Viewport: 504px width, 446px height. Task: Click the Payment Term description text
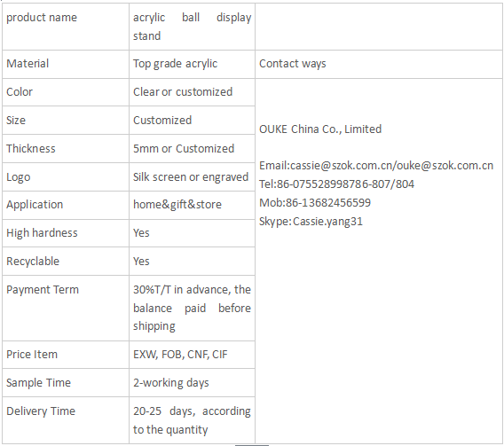[192, 308]
